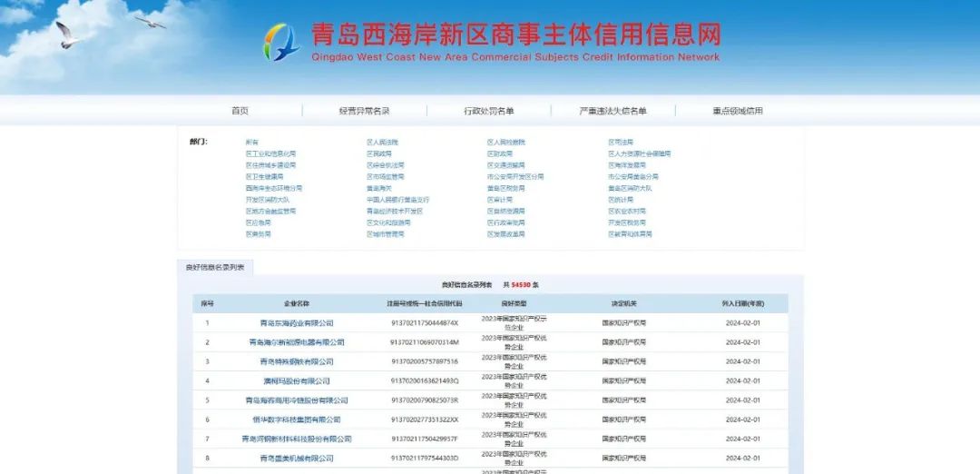This screenshot has height=474, width=980.
Task: Open company 澳柯玛股份有限公司
Action: [297, 381]
